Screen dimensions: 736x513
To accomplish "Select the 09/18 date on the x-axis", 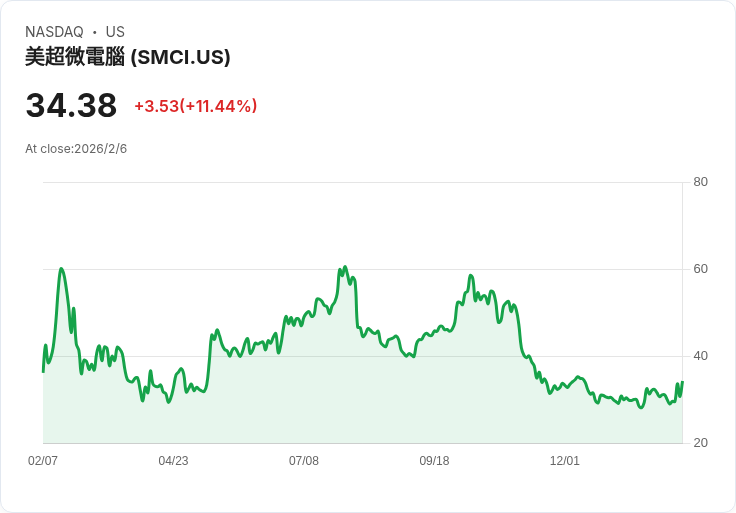I will click(x=434, y=461).
